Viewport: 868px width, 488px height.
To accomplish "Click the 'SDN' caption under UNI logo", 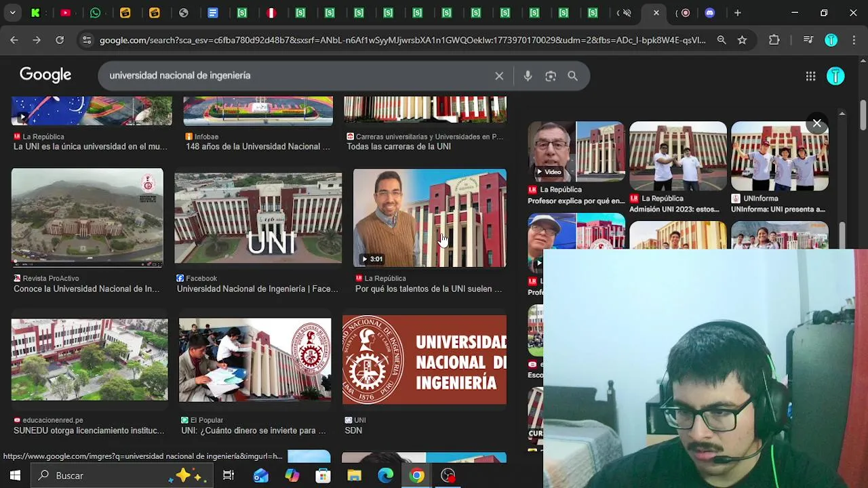I will 353,430.
